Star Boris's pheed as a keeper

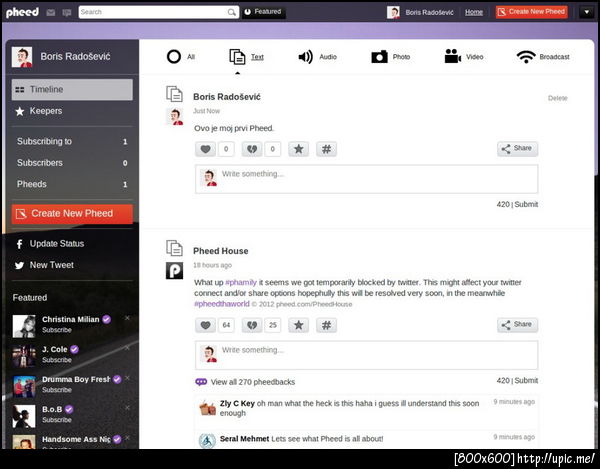[298, 149]
